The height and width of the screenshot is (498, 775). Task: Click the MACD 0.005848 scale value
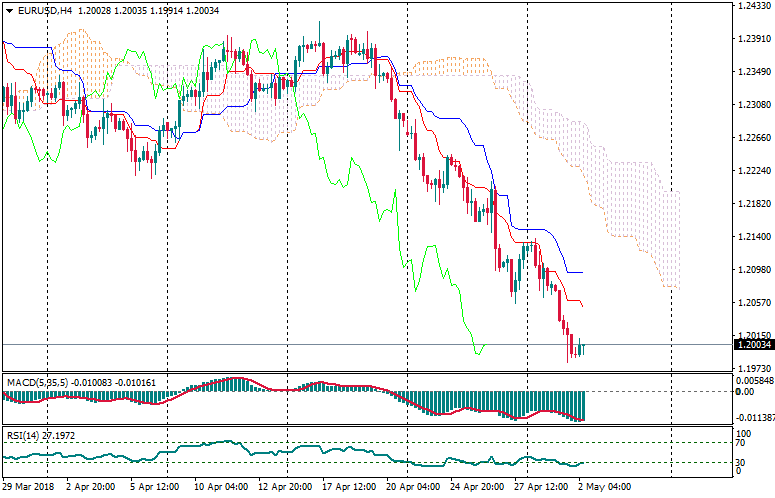click(754, 381)
